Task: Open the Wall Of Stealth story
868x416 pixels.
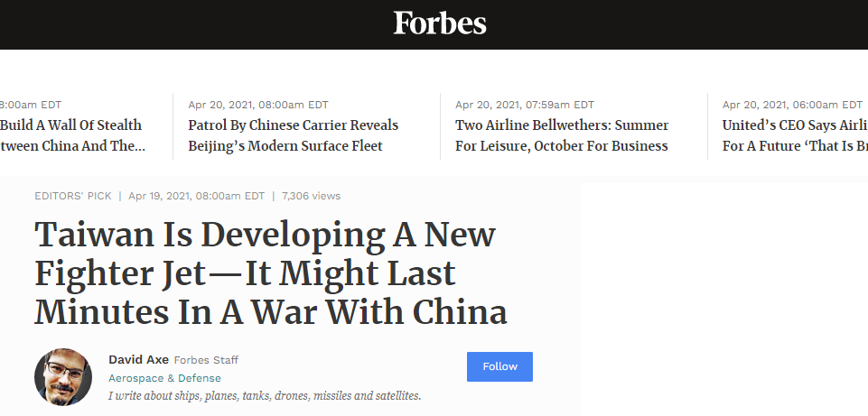Action: (x=72, y=135)
